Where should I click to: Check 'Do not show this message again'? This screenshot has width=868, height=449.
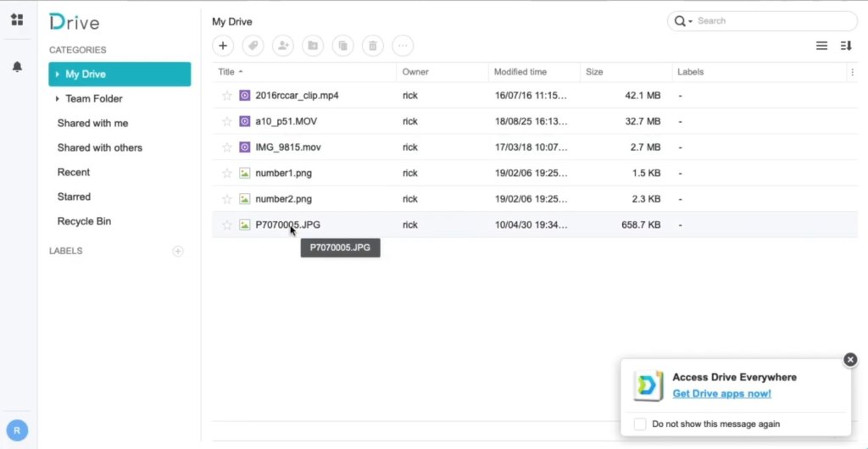(641, 424)
